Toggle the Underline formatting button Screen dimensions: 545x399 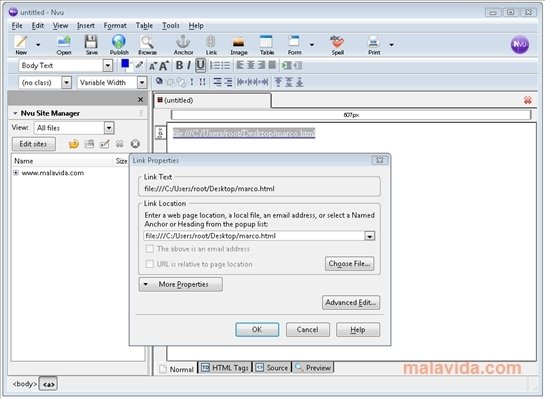[x=200, y=65]
